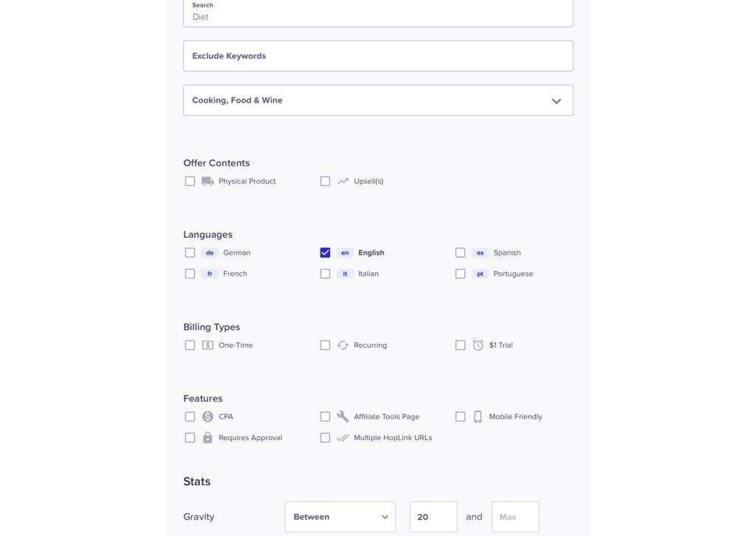Click the truck icon beside Physical Product
This screenshot has width=756, height=536.
pyautogui.click(x=207, y=181)
